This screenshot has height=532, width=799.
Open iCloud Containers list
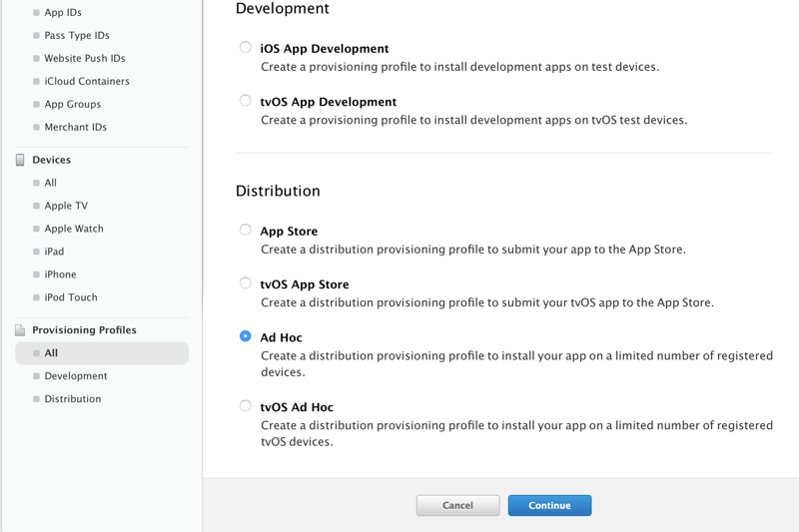pos(86,82)
